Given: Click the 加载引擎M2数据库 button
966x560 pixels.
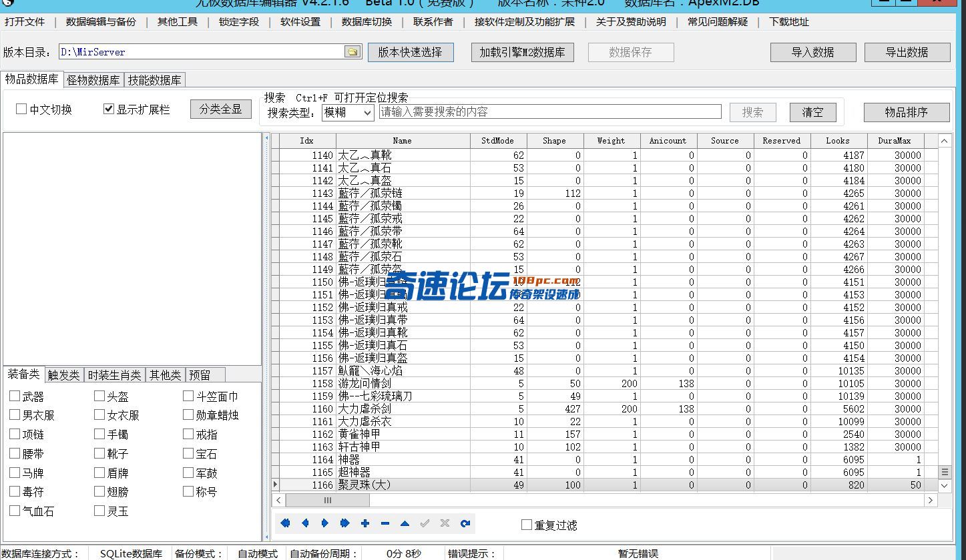Looking at the screenshot, I should pyautogui.click(x=522, y=52).
